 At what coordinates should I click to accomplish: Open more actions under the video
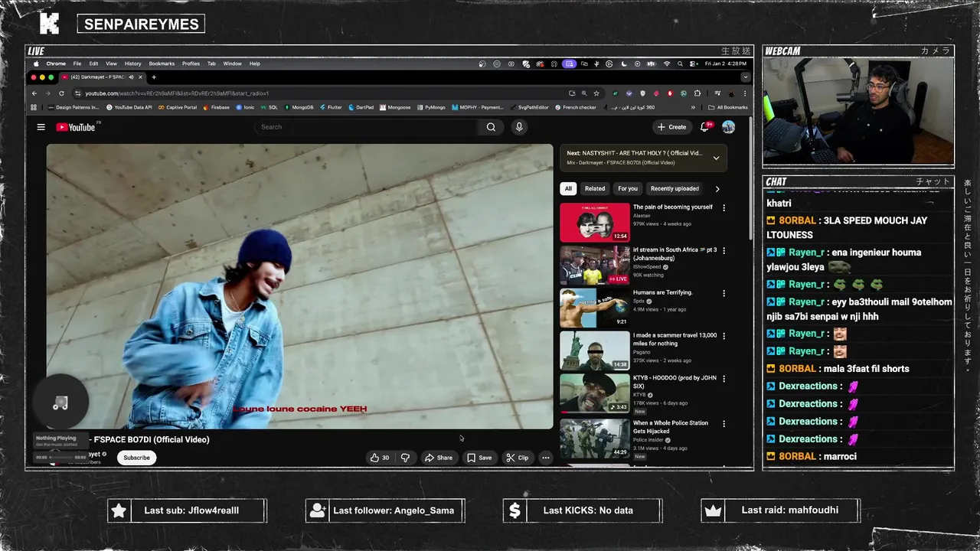tap(545, 458)
